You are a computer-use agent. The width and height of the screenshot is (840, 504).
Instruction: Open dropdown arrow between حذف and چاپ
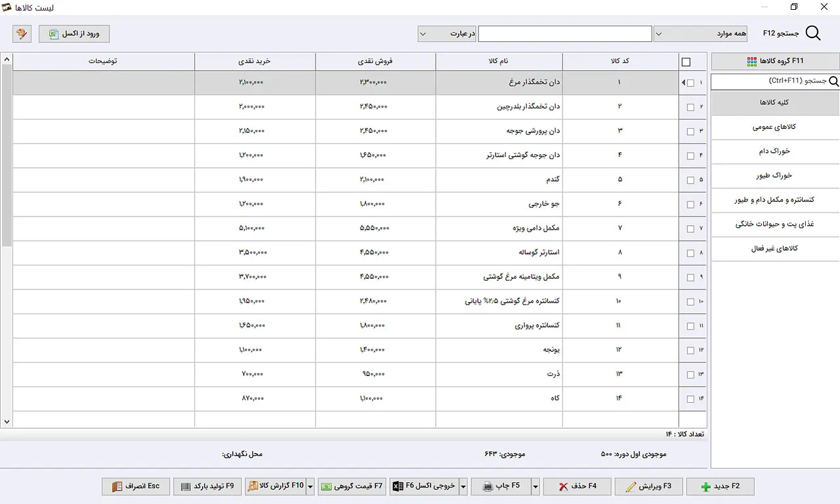535,486
